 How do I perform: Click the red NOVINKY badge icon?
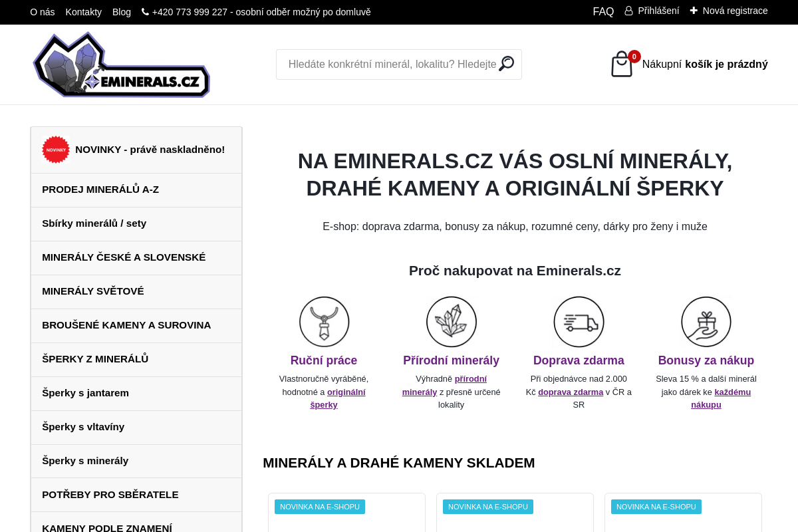click(56, 150)
